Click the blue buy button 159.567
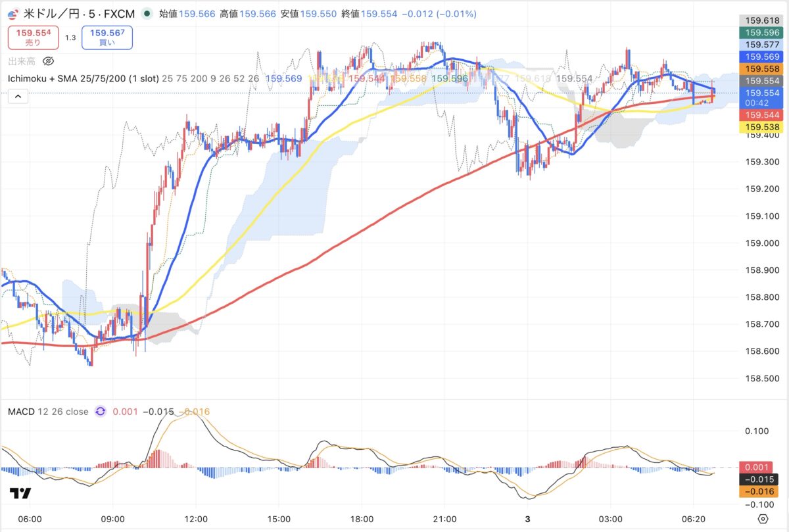 tap(107, 37)
